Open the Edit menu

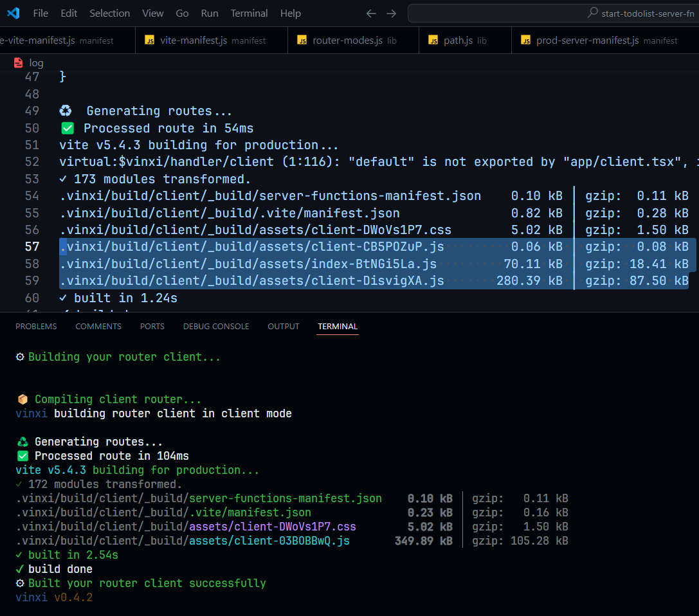coord(69,14)
